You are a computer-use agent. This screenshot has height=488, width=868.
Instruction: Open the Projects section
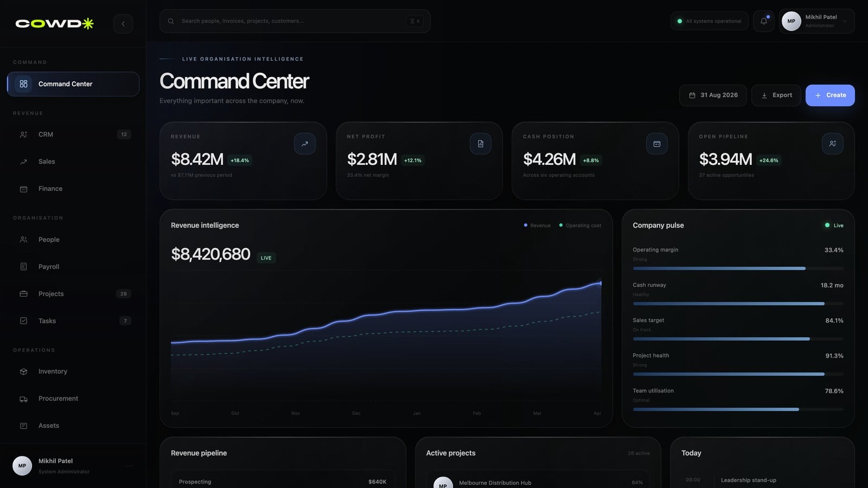[x=73, y=294]
